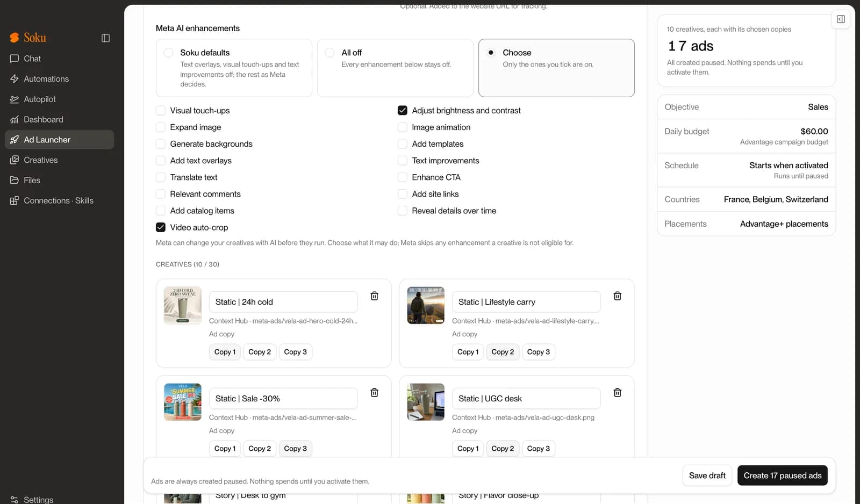Click the Ad Launcher rocket icon
Image resolution: width=860 pixels, height=504 pixels.
[15, 140]
